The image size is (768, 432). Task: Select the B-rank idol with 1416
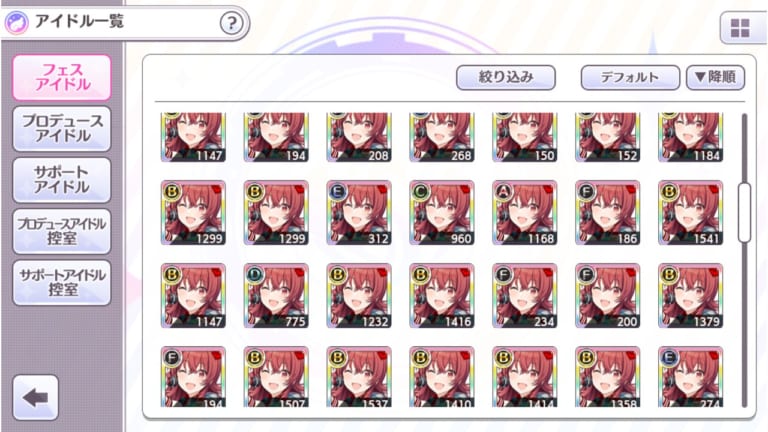tap(442, 295)
